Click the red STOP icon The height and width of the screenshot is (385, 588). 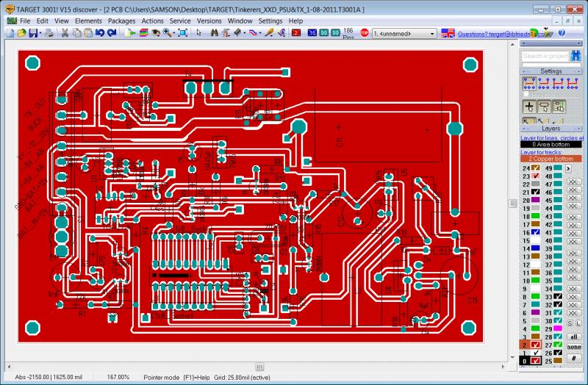[365, 33]
